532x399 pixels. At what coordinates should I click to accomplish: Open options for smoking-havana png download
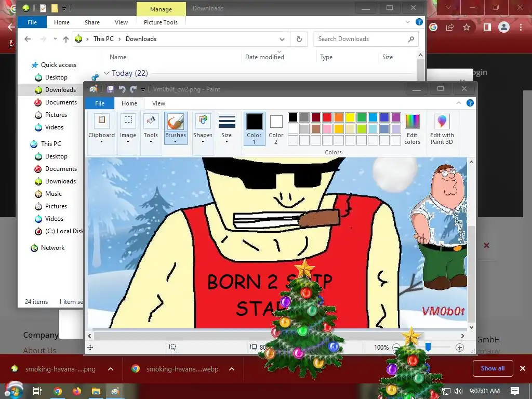coord(111,369)
